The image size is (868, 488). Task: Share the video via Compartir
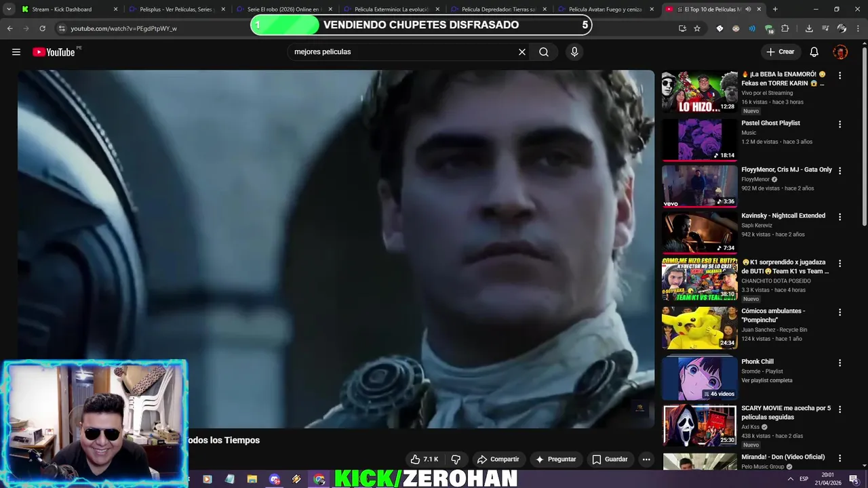(x=498, y=459)
